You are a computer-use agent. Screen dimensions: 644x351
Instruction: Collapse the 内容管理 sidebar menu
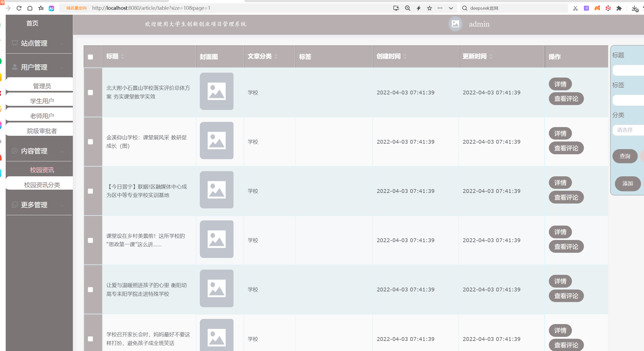pyautogui.click(x=39, y=151)
